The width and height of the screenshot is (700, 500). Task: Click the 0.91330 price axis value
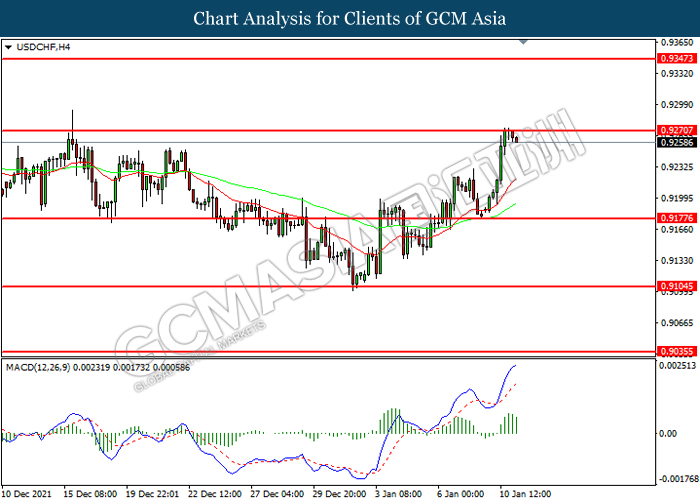pyautogui.click(x=677, y=260)
